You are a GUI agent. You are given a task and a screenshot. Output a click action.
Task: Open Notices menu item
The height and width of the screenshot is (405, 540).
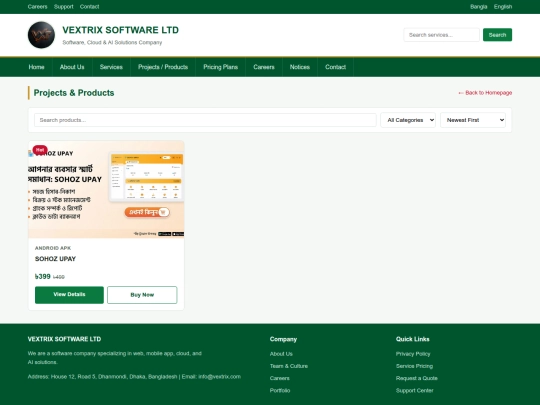pos(300,67)
